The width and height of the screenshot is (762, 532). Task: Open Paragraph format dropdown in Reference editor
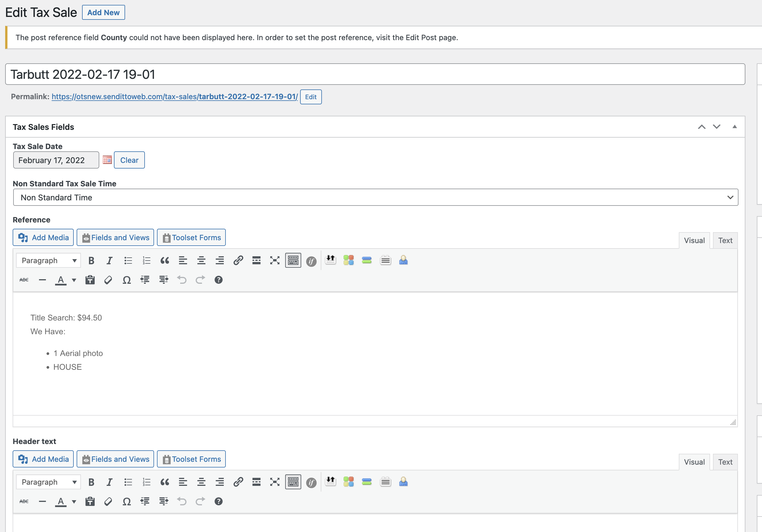click(x=48, y=261)
